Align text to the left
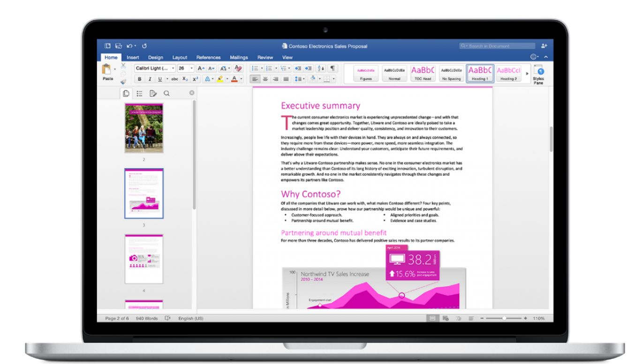The width and height of the screenshot is (635, 364). [255, 79]
